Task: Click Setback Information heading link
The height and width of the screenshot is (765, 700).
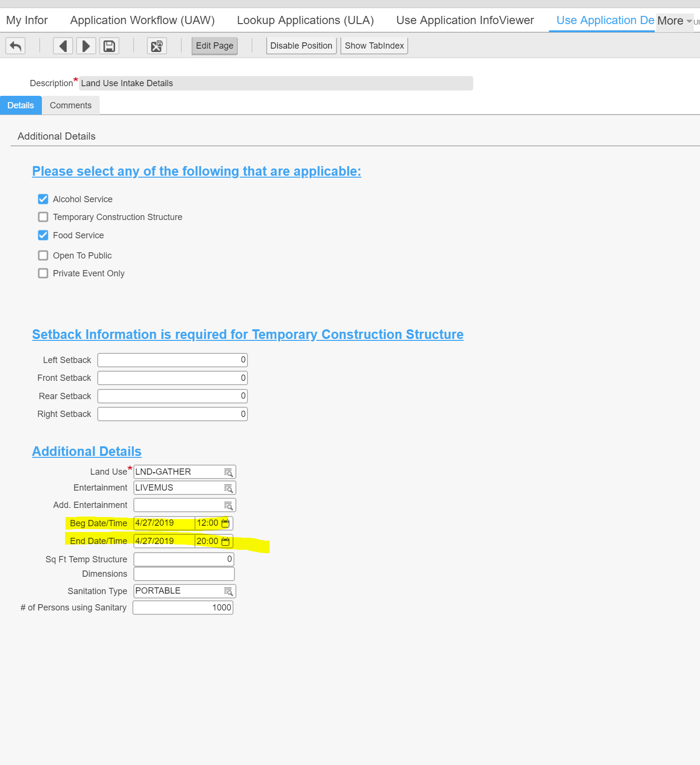Action: [248, 335]
